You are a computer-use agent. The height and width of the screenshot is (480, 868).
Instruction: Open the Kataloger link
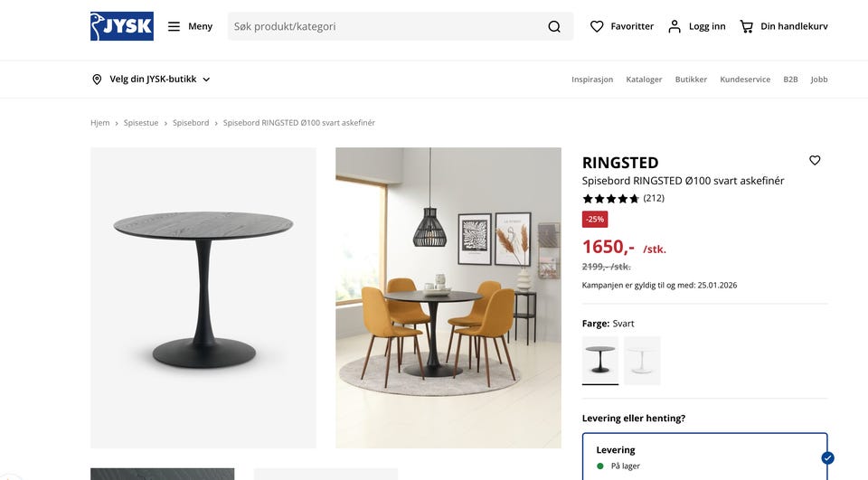coord(644,80)
